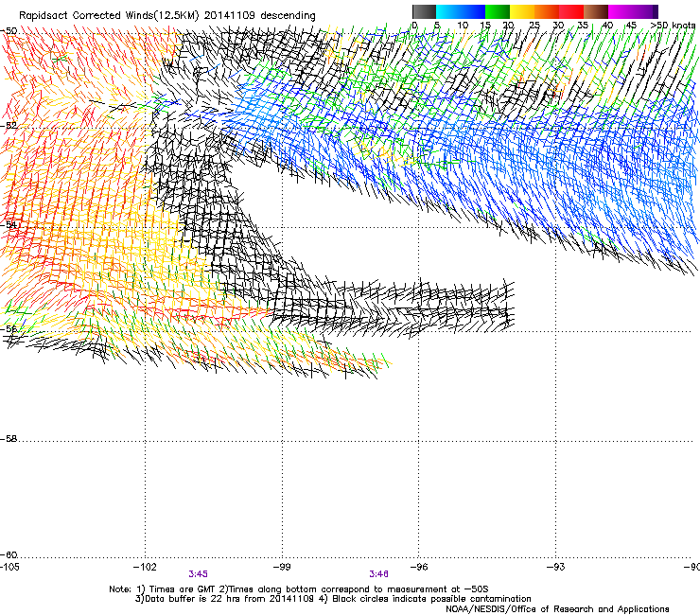Click the '-93' longitude axis label
This screenshot has width=700, height=615.
556,567
